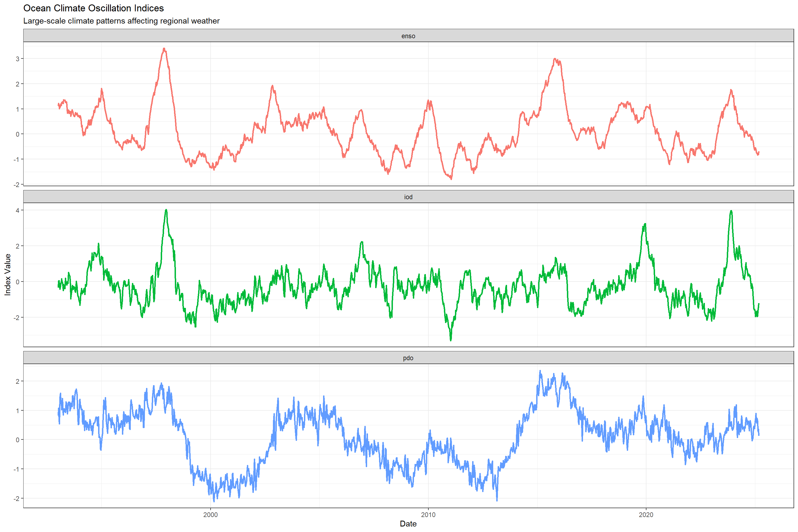
Task: Click the 2020 x-axis tick label
Action: [646, 515]
